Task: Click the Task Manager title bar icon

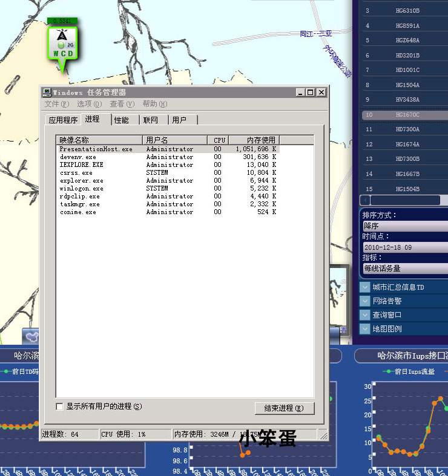Action: (x=47, y=93)
